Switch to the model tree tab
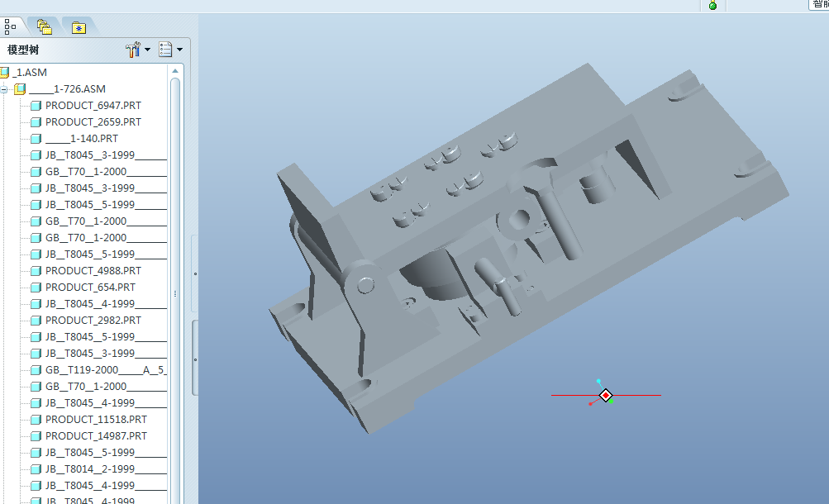This screenshot has height=504, width=829. pos(10,26)
